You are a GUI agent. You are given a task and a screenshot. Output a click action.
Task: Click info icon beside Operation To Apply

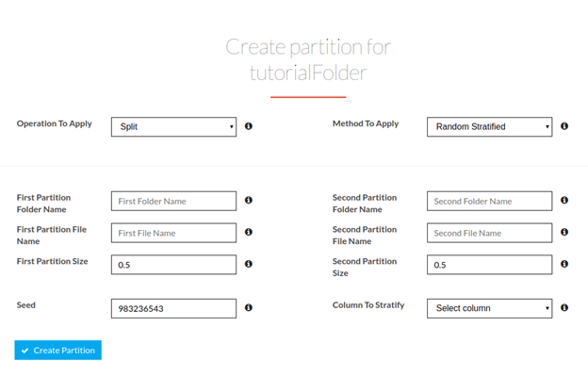click(x=248, y=126)
